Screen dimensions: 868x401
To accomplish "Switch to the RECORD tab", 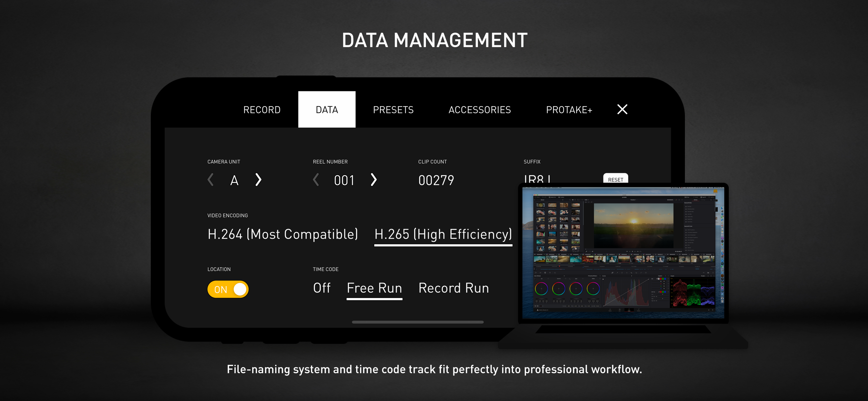I will [262, 110].
